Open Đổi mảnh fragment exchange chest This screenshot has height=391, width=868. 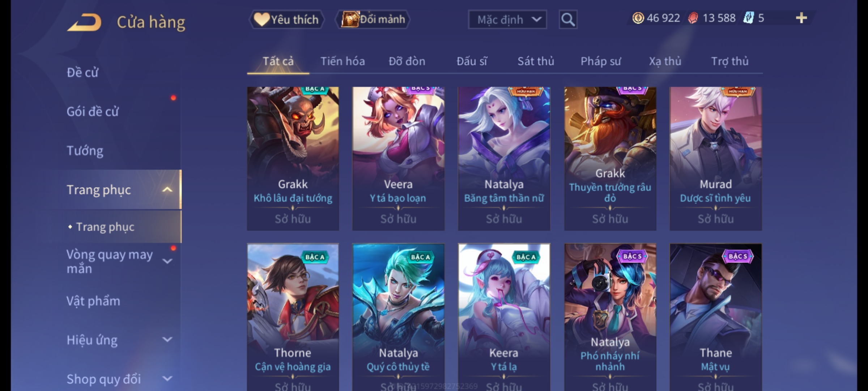373,19
